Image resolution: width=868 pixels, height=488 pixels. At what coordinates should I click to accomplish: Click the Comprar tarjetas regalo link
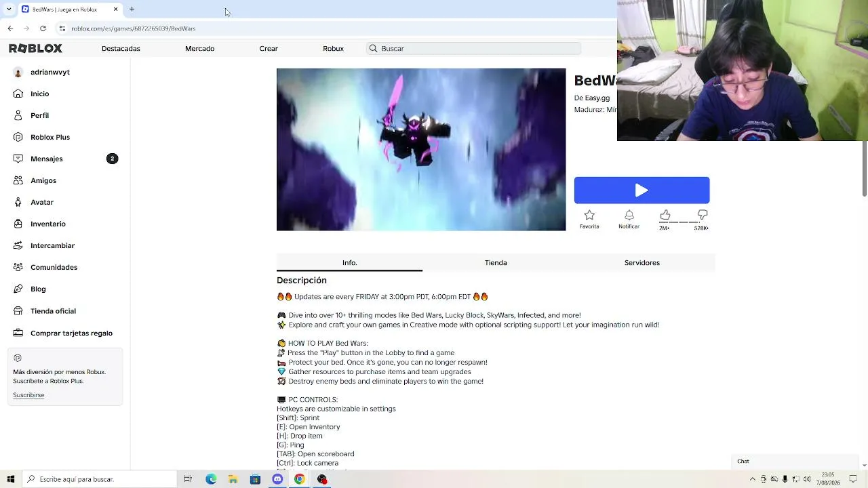pyautogui.click(x=71, y=333)
